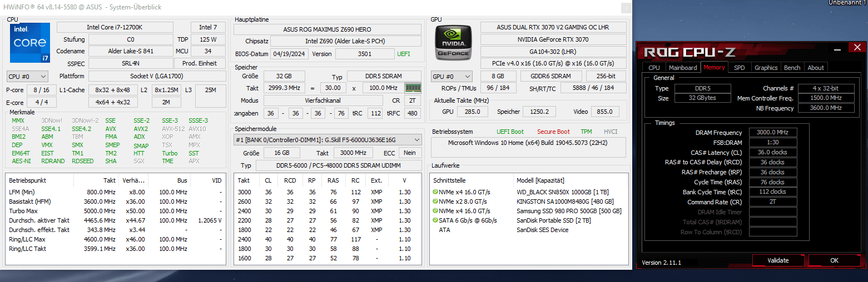Open the Bench tab in CPU-Z
Viewport: 868px width, 282px height.
coord(792,68)
